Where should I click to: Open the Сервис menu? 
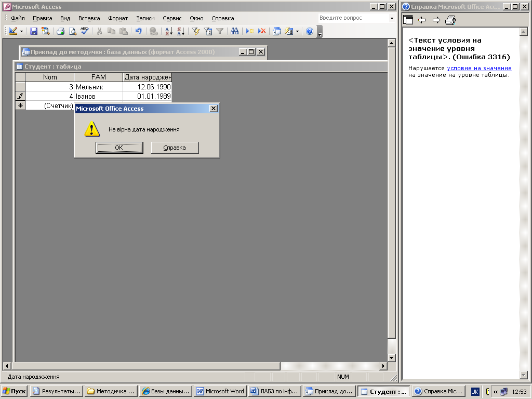tap(172, 18)
